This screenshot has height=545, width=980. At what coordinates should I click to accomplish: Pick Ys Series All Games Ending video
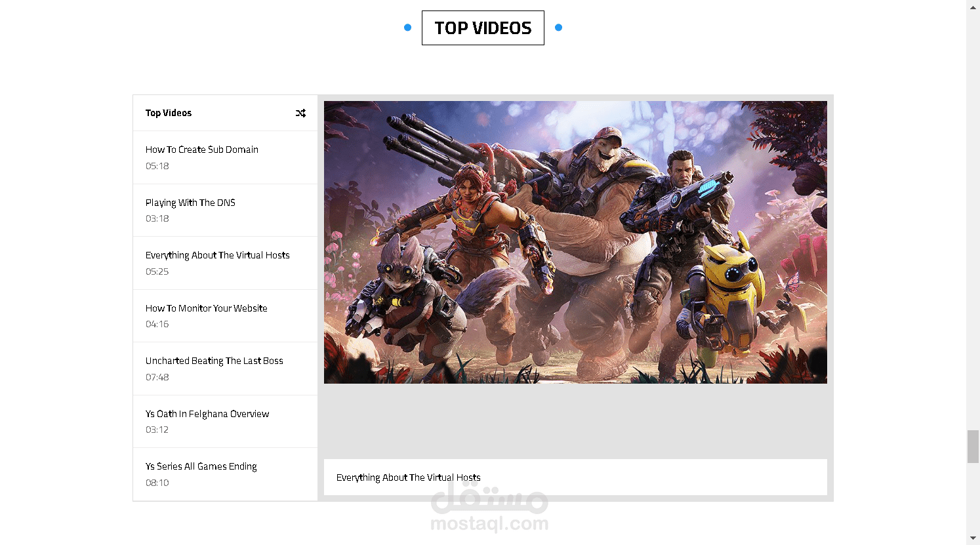coord(225,474)
